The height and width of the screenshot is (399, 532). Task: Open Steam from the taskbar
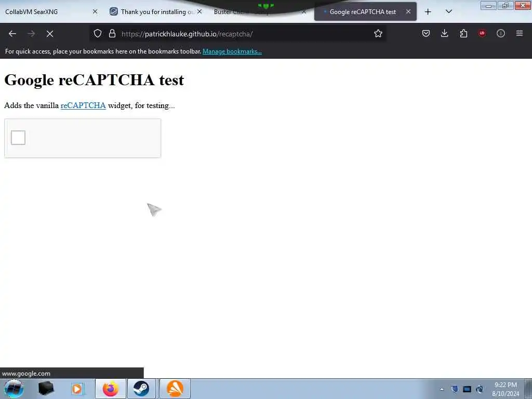coord(141,389)
